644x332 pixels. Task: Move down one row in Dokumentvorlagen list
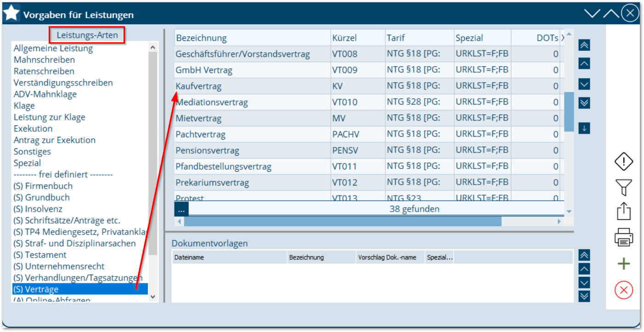coord(584,283)
